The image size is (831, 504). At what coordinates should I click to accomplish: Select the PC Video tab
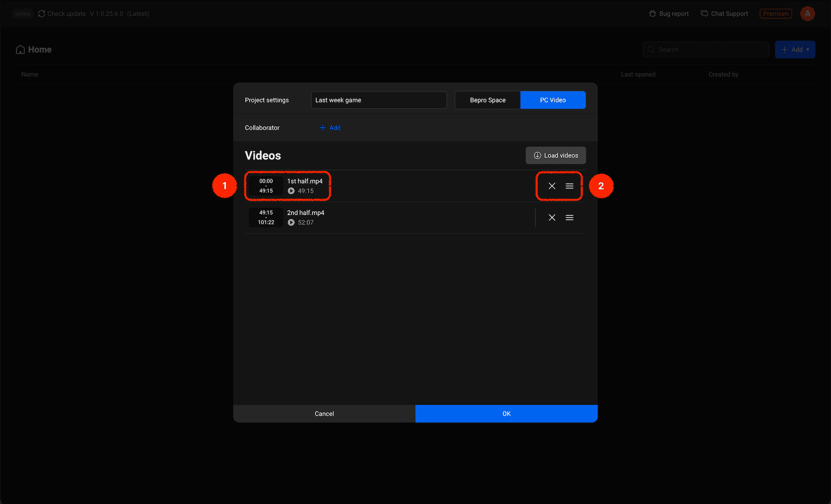coord(553,100)
